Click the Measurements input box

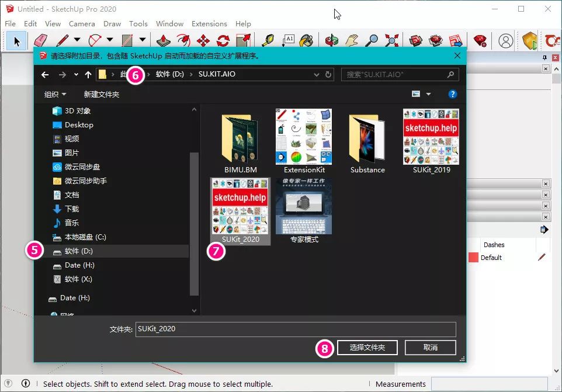(x=489, y=384)
